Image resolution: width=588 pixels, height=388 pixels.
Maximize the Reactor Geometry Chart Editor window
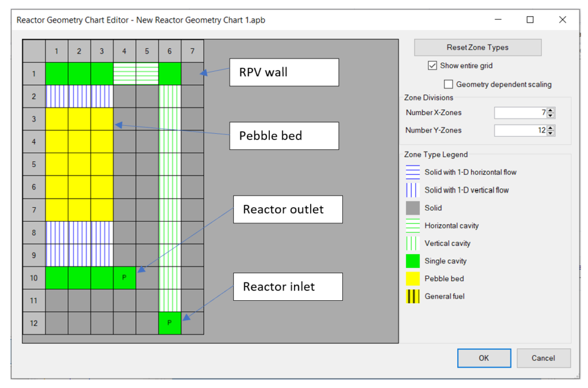(x=530, y=20)
